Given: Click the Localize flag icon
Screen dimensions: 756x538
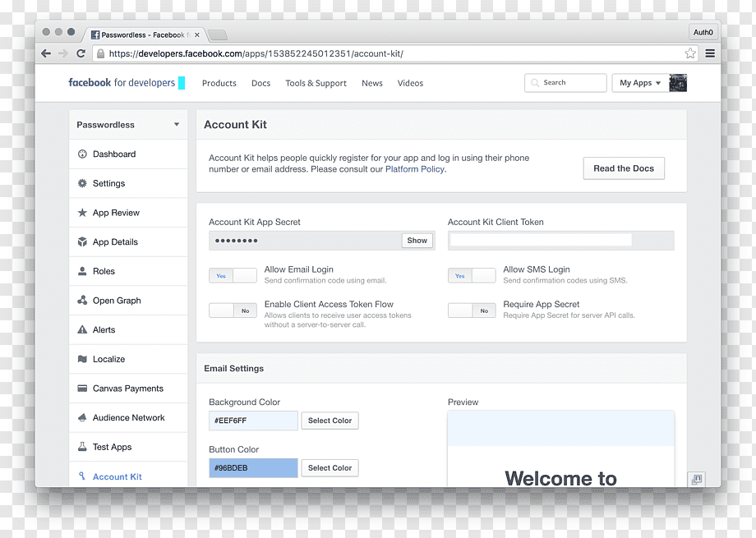Looking at the screenshot, I should point(82,359).
